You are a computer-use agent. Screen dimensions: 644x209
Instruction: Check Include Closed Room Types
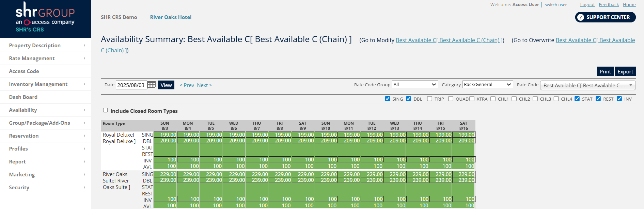pyautogui.click(x=106, y=110)
